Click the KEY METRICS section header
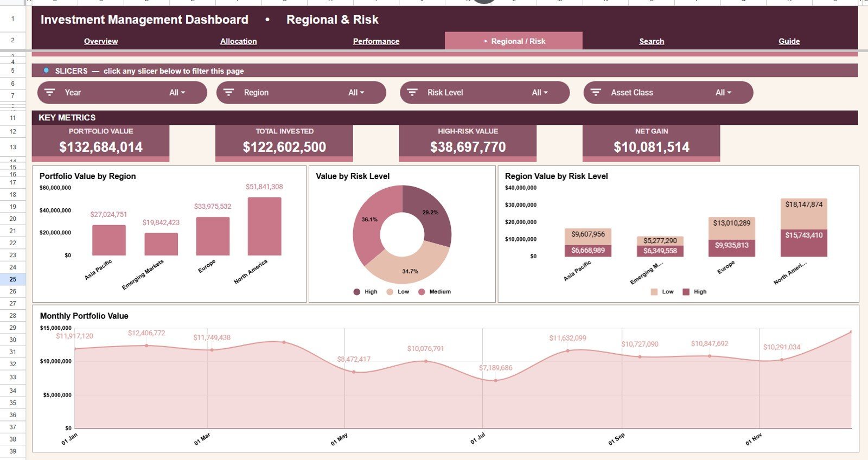Viewport: 868px width, 460px height. pos(445,118)
